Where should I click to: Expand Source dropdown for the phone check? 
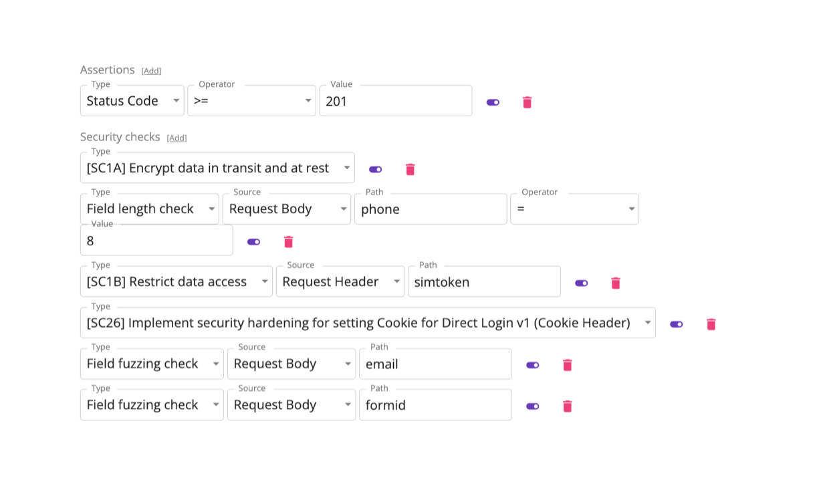click(286, 209)
